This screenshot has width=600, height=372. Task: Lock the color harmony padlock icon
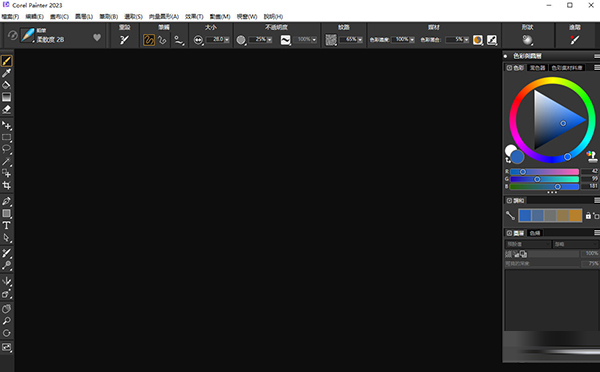click(588, 216)
